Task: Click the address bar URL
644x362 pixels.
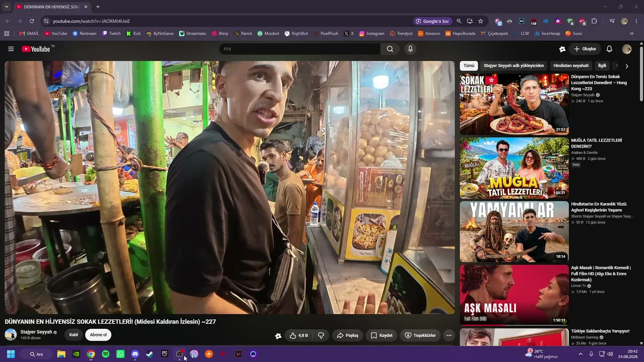Action: tap(91, 21)
